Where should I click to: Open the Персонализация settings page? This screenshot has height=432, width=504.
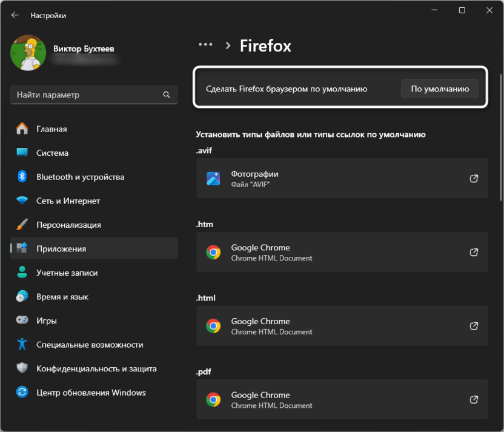coord(68,225)
